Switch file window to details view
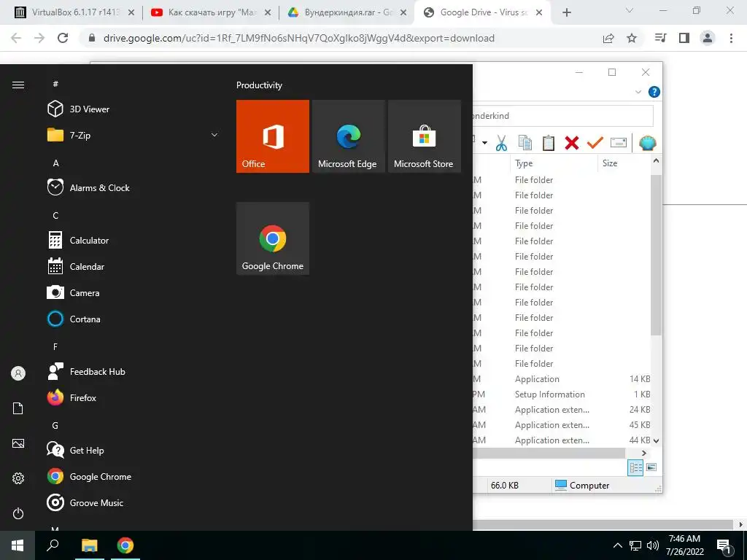Image resolution: width=747 pixels, height=560 pixels. (635, 467)
